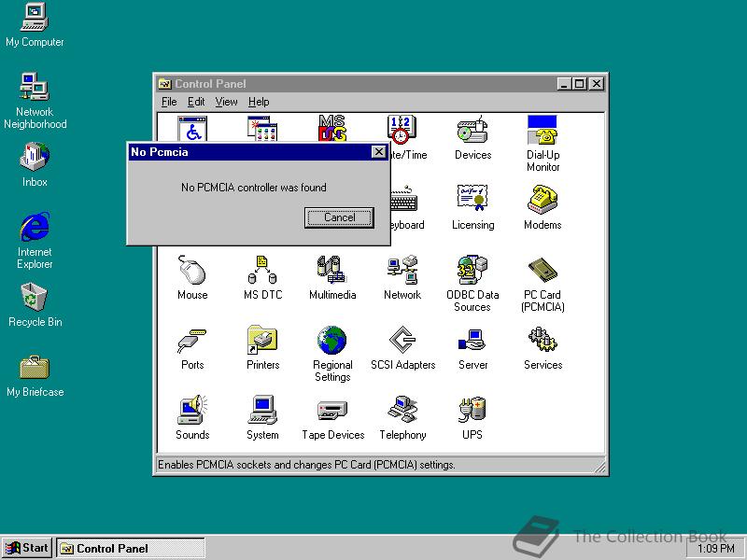The image size is (747, 560).
Task: Select the Server icon
Action: coord(472,340)
